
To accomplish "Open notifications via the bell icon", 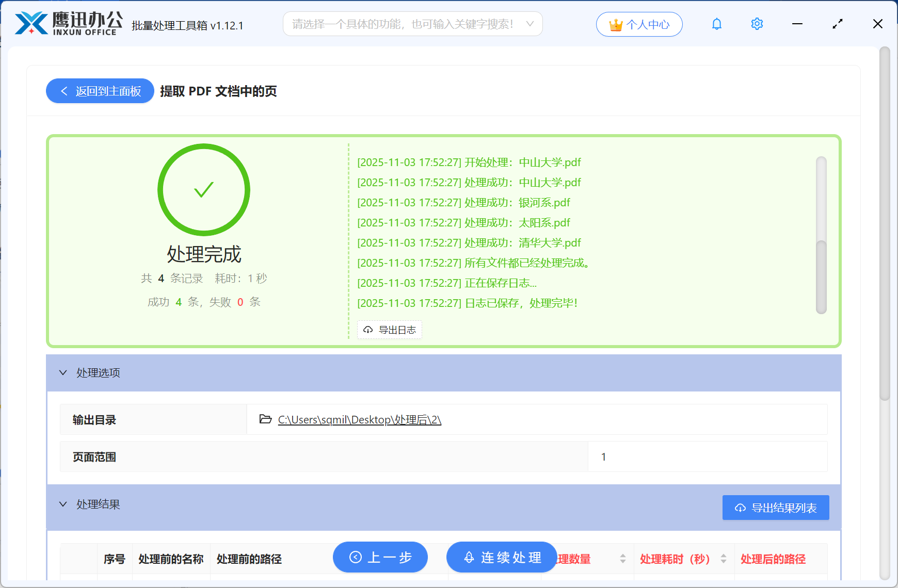I will (x=716, y=23).
